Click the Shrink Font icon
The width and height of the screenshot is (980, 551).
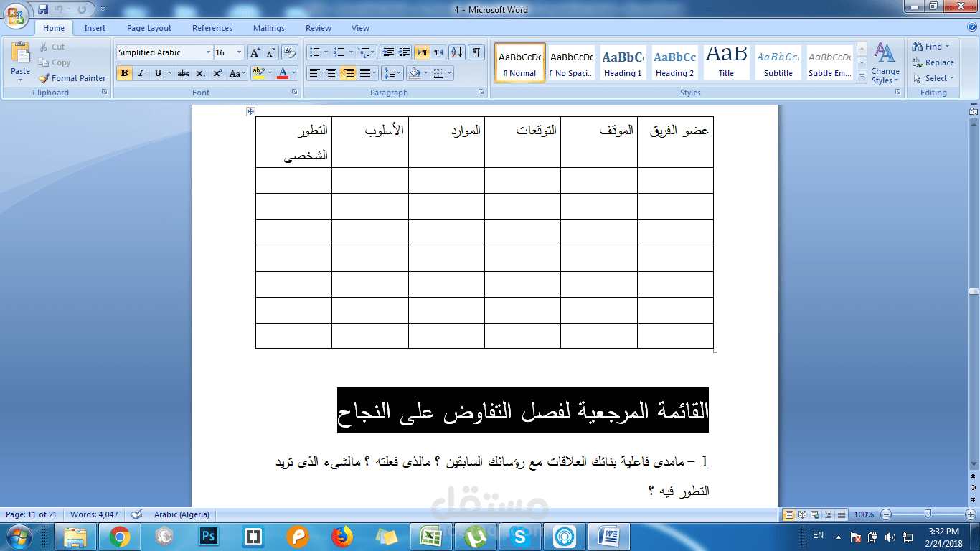click(270, 52)
